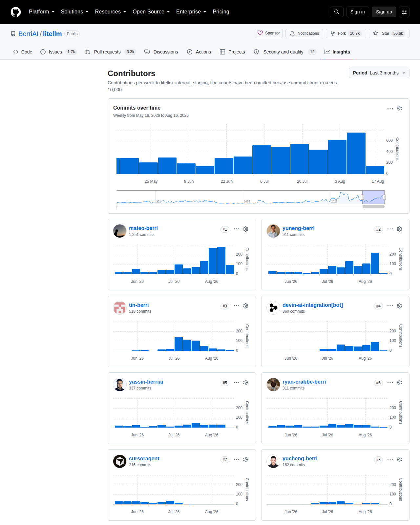420x525 pixels.
Task: Fork the repository
Action: click(x=346, y=33)
